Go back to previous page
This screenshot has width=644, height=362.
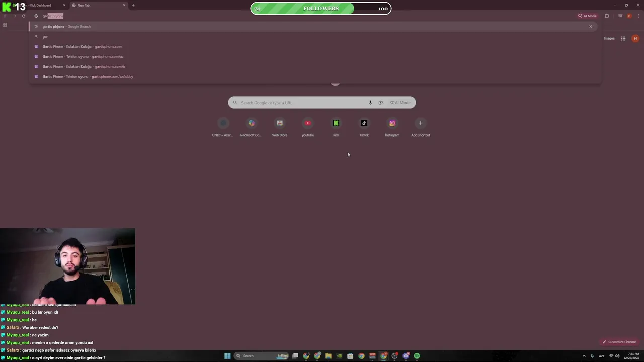click(x=6, y=16)
